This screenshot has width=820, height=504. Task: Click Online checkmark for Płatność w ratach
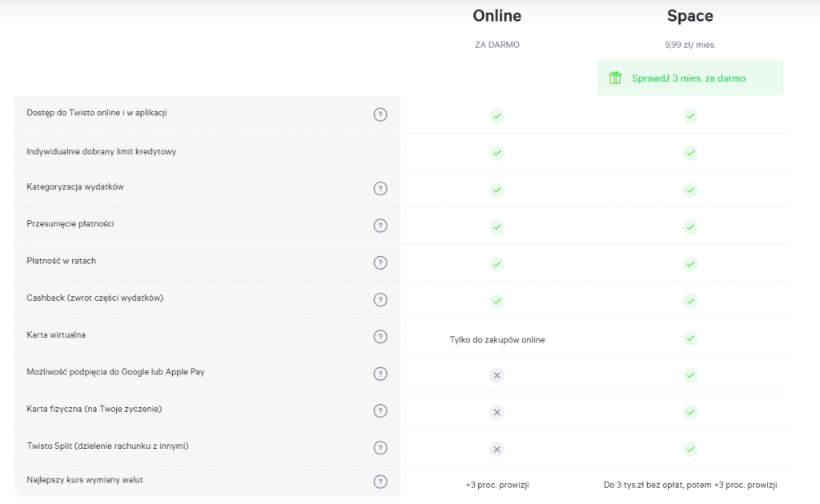[x=496, y=264]
